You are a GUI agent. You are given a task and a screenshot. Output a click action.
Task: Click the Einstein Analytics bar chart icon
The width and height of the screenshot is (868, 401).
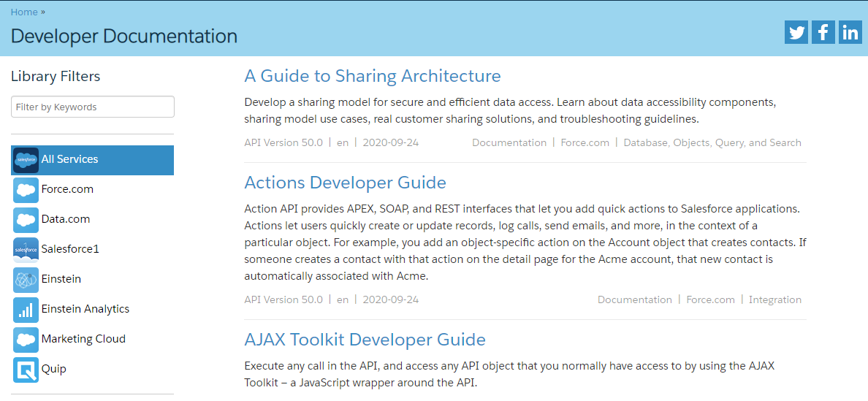(26, 309)
